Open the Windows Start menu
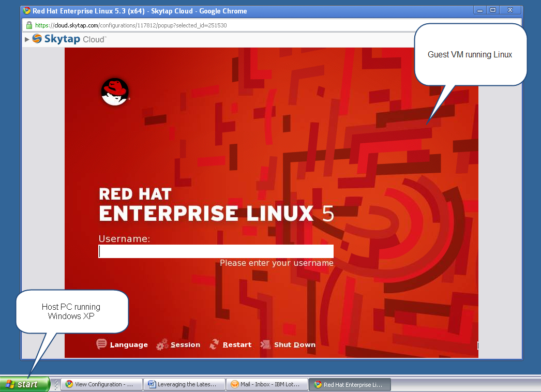 click(24, 384)
